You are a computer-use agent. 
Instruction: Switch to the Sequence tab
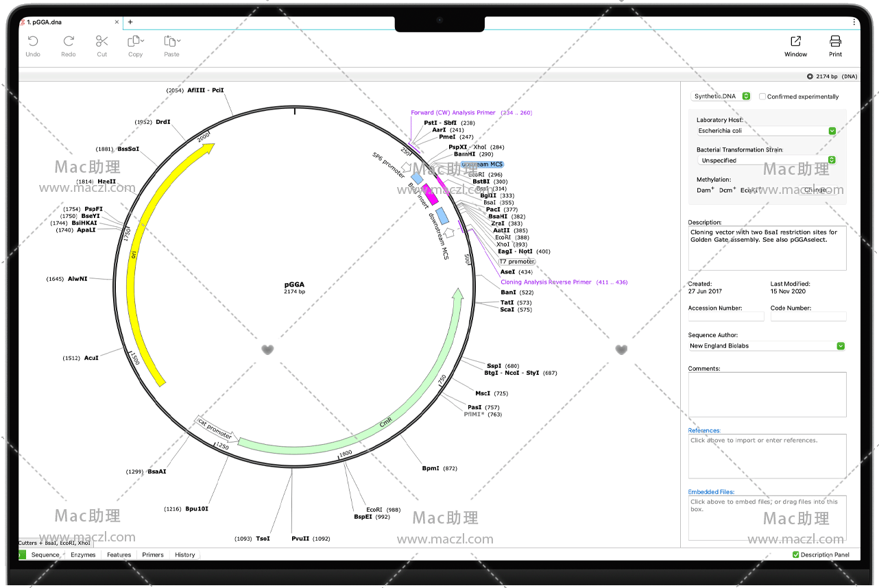point(45,554)
